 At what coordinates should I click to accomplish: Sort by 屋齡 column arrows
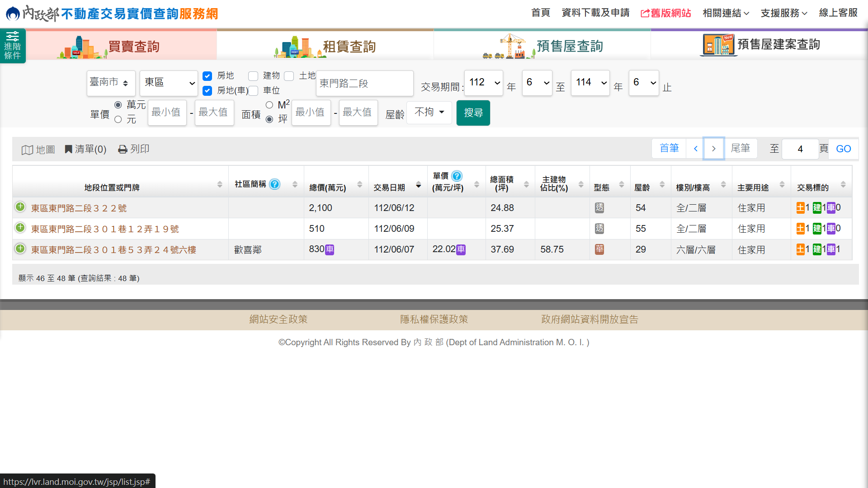[662, 184]
